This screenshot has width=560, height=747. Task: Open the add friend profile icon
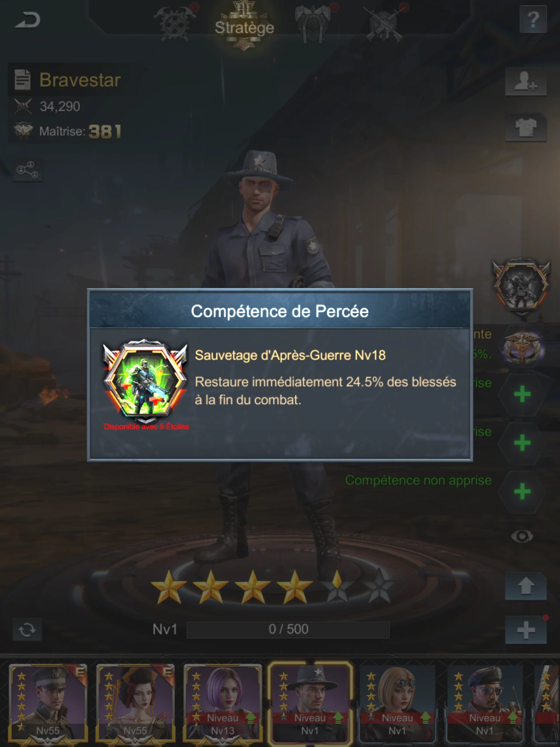[x=525, y=81]
